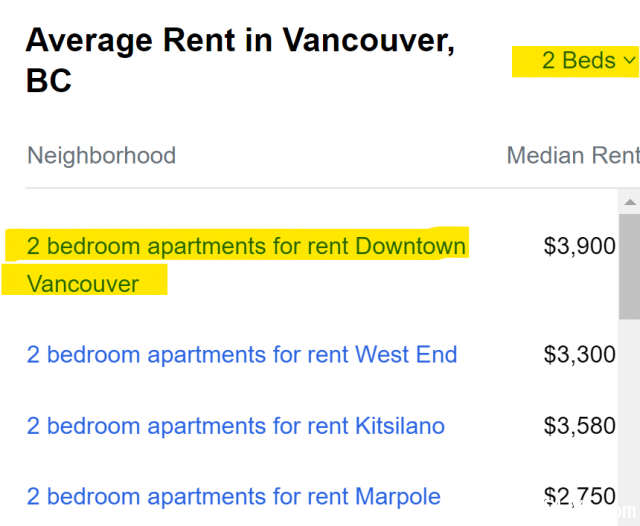Click the Neighborhood column header

[101, 155]
